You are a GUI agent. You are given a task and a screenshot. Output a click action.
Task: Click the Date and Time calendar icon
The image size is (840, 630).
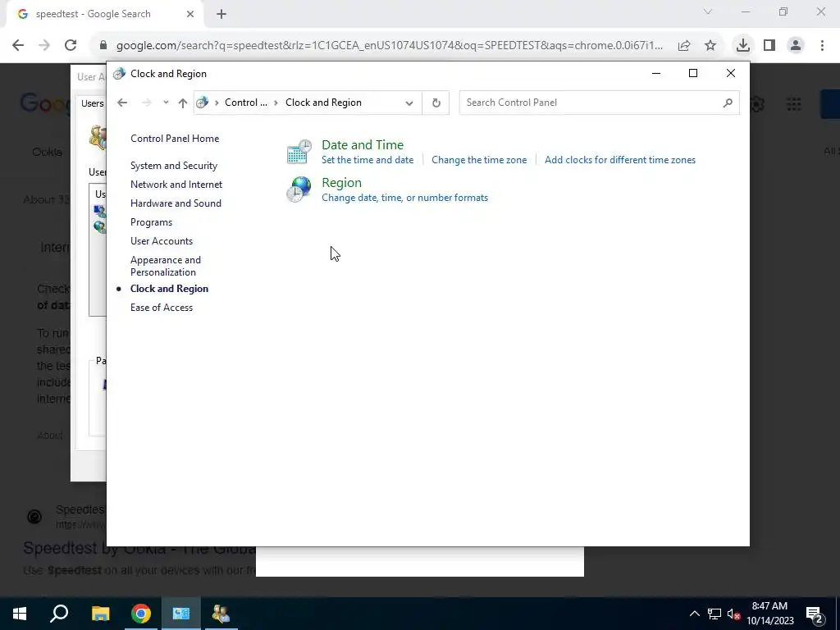click(x=299, y=152)
